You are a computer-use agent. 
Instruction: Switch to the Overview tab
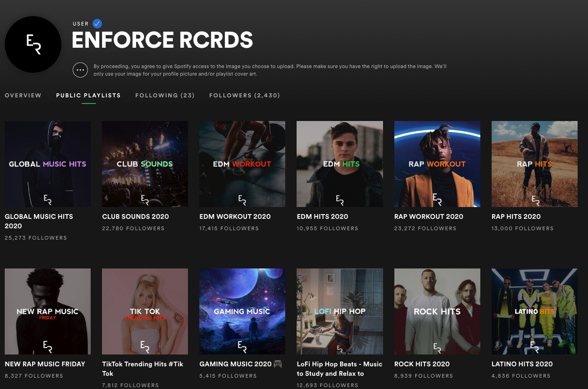[23, 95]
